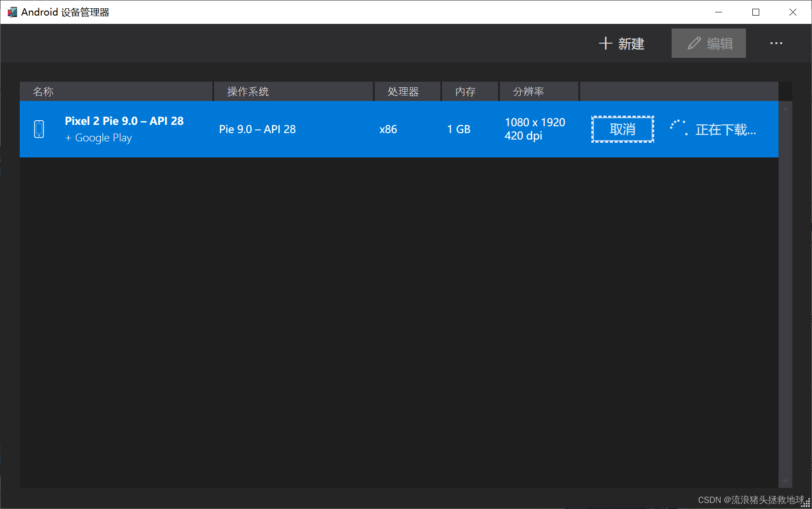Click the '+ Google Play' subtitle text

[x=99, y=138]
